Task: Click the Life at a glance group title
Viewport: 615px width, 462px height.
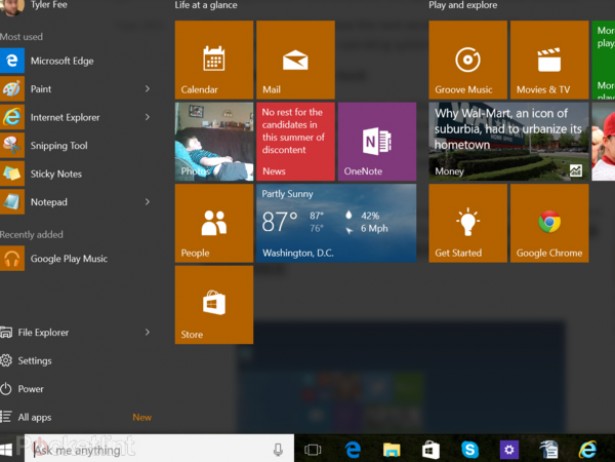Action: pyautogui.click(x=206, y=5)
